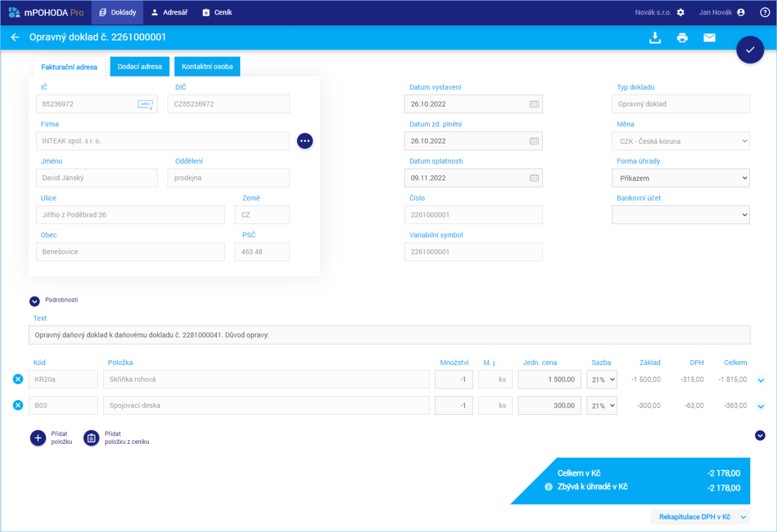Click the PSČ field 463 48
Viewport: 777px width, 532px height.
262,252
